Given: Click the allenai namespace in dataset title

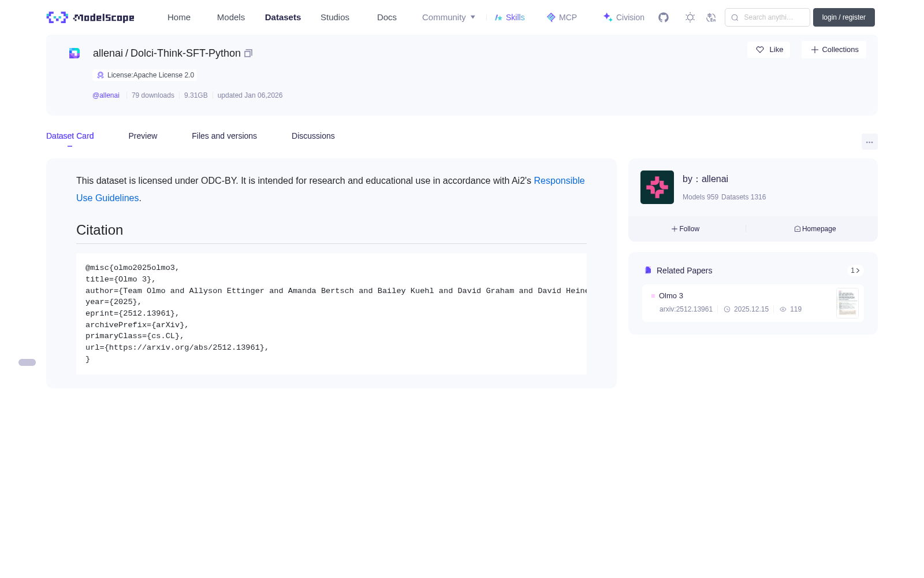Looking at the screenshot, I should 108,53.
